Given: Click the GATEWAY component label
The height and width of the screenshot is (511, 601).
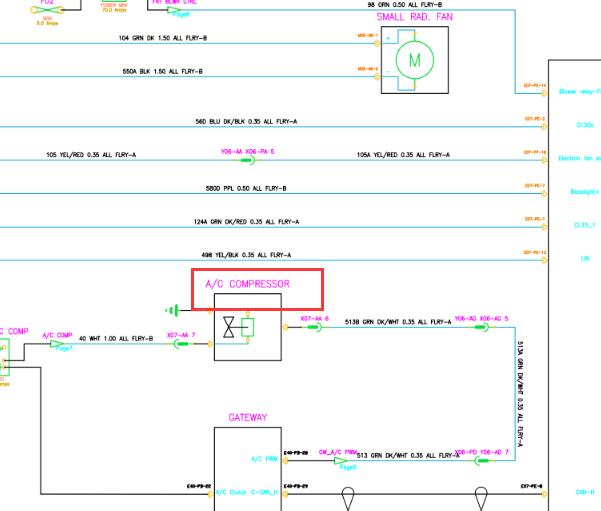Looking at the screenshot, I should (248, 417).
